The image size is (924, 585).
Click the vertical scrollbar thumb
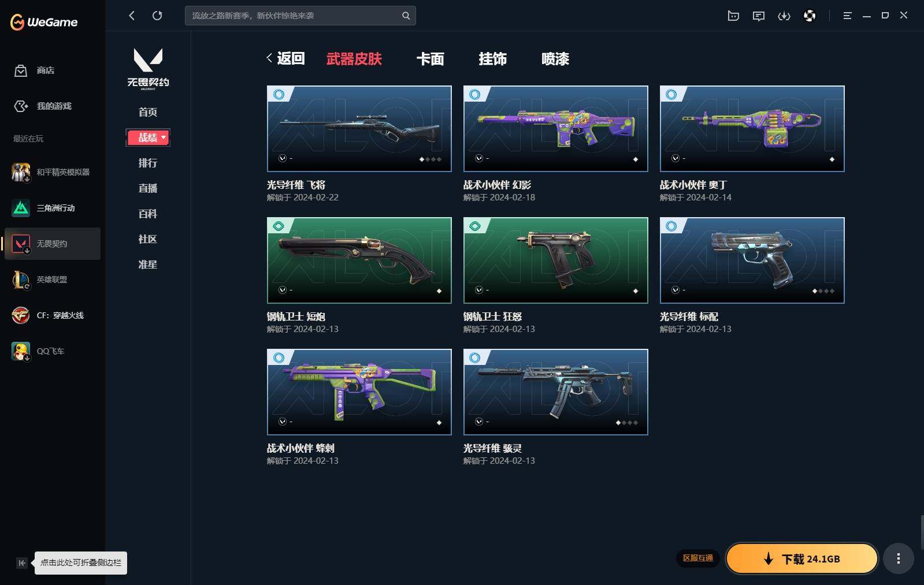pos(922,533)
